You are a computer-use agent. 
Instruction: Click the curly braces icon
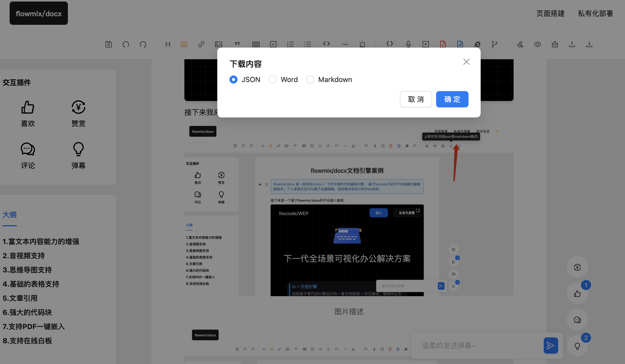tap(390, 44)
